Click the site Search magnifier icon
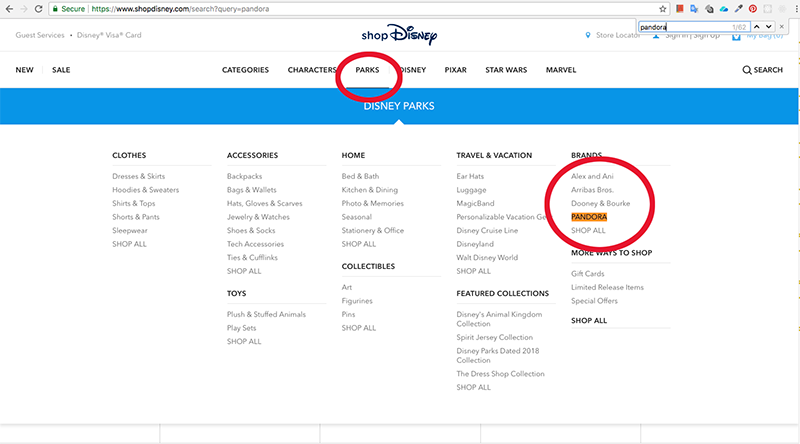The width and height of the screenshot is (800, 444). 746,70
